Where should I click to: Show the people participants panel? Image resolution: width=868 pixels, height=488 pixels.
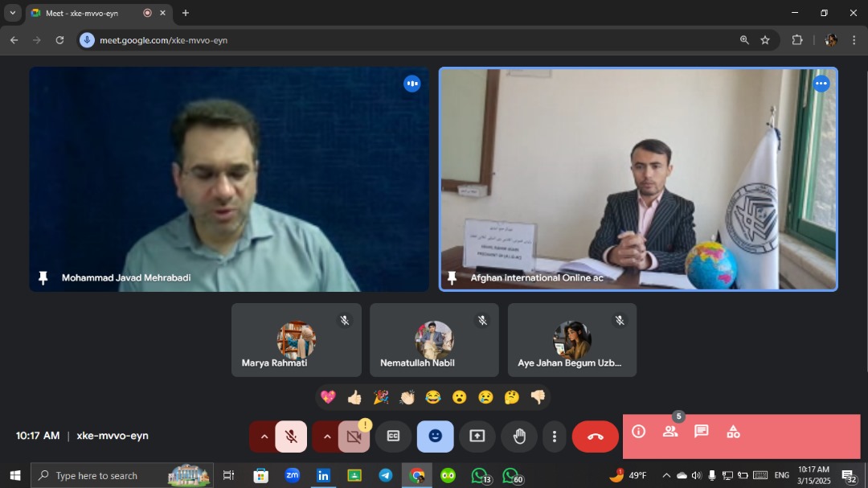[669, 432]
